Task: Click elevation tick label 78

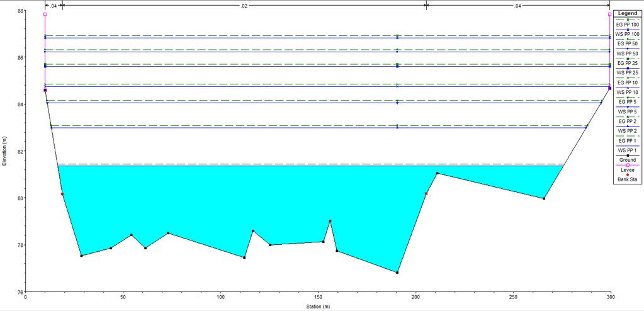Action: tap(21, 246)
